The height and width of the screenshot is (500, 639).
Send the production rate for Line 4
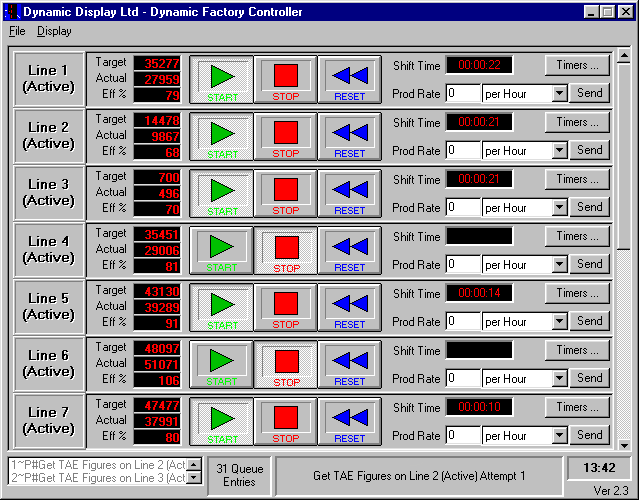pos(589,264)
